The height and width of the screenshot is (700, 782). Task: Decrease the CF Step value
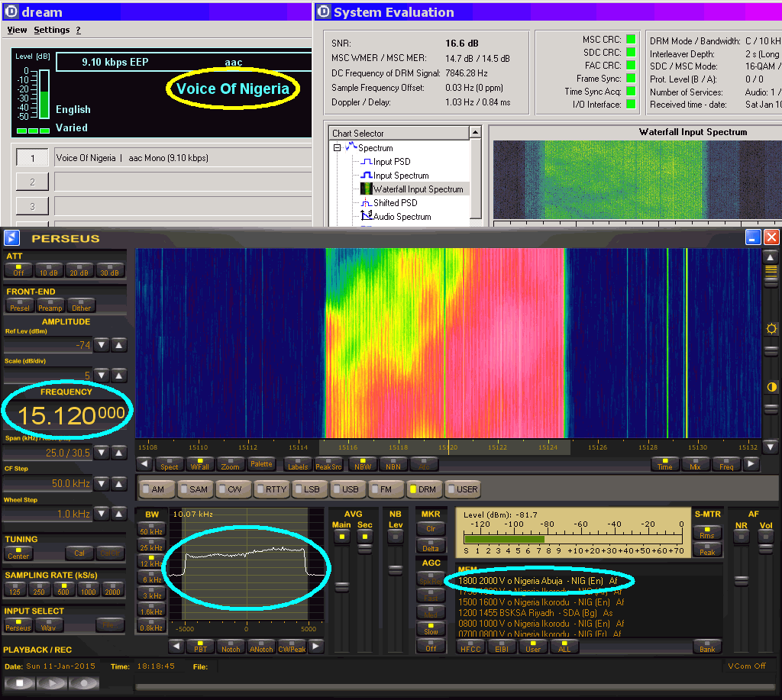pyautogui.click(x=102, y=484)
